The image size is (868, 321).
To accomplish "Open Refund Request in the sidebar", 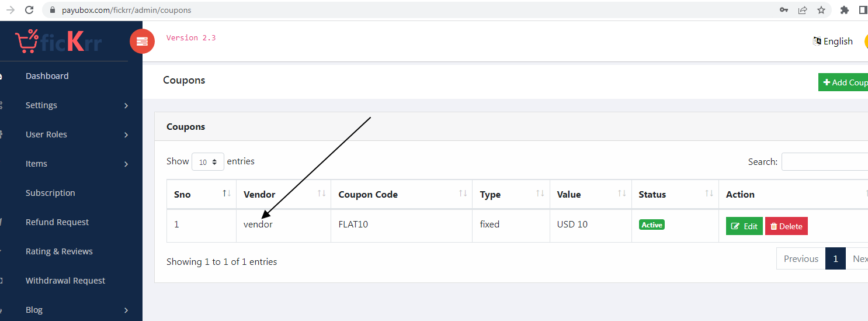I will point(57,222).
